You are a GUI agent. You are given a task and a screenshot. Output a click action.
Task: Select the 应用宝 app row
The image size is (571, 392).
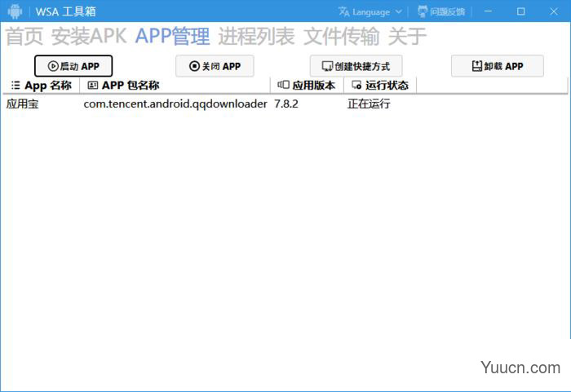point(285,104)
